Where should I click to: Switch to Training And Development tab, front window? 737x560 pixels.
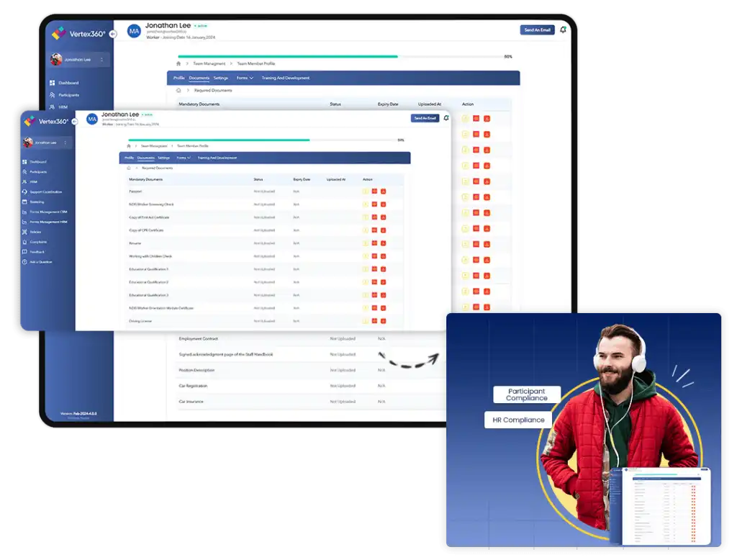(217, 158)
